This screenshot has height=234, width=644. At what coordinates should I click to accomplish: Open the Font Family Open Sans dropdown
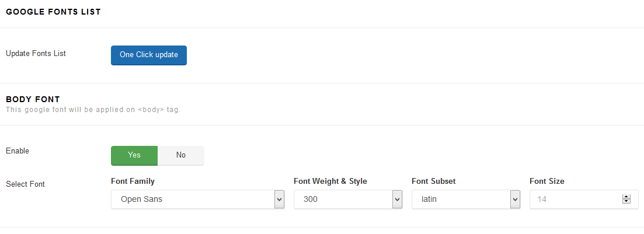click(x=197, y=200)
